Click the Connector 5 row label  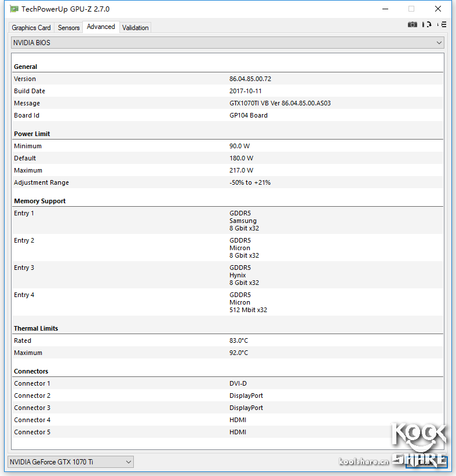[x=32, y=432]
